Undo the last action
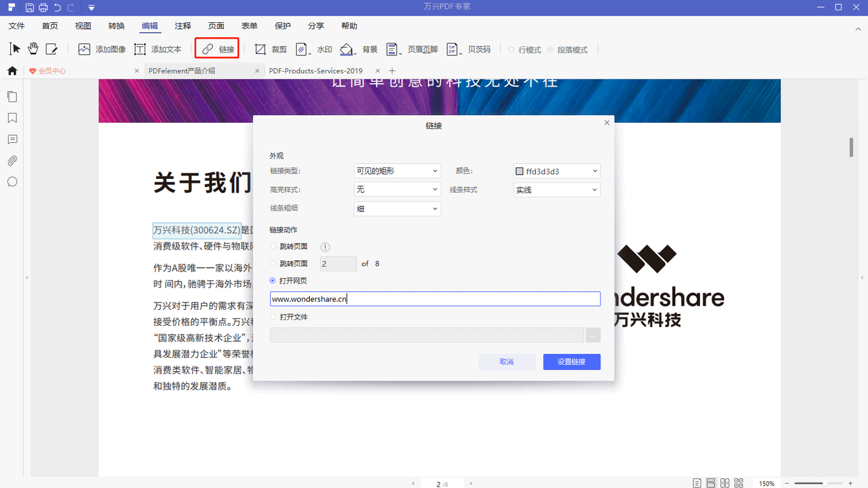The height and width of the screenshot is (488, 868). (57, 7)
